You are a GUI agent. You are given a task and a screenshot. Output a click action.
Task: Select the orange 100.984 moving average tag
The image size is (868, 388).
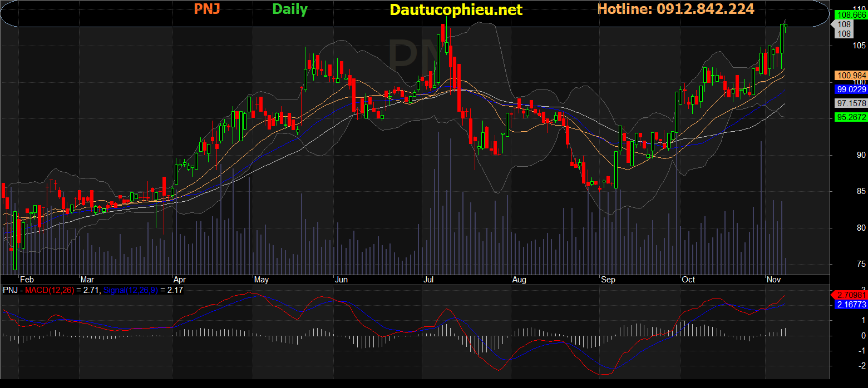(851, 75)
